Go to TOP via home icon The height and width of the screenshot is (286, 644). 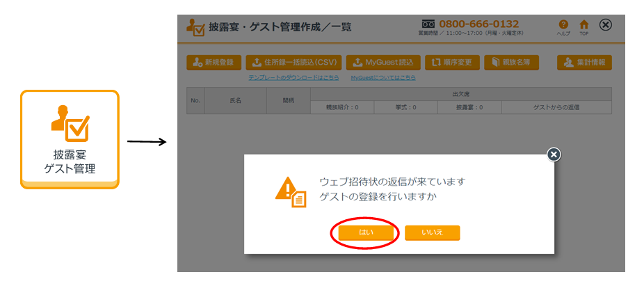[x=584, y=24]
